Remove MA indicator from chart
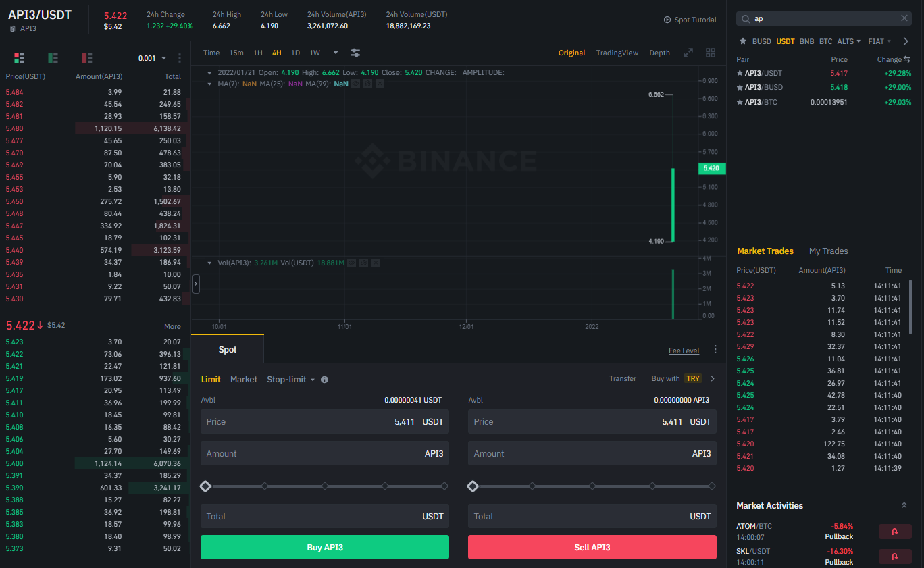 (x=380, y=84)
